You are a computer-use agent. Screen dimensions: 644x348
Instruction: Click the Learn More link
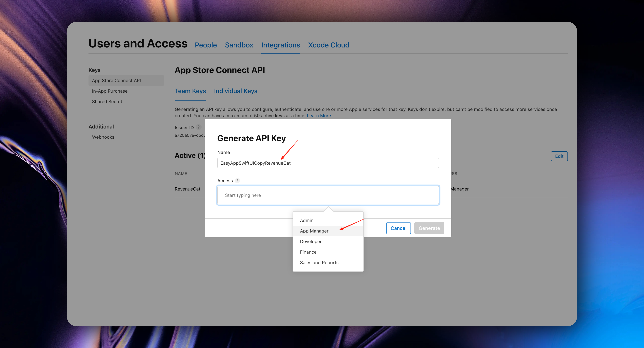tap(319, 116)
